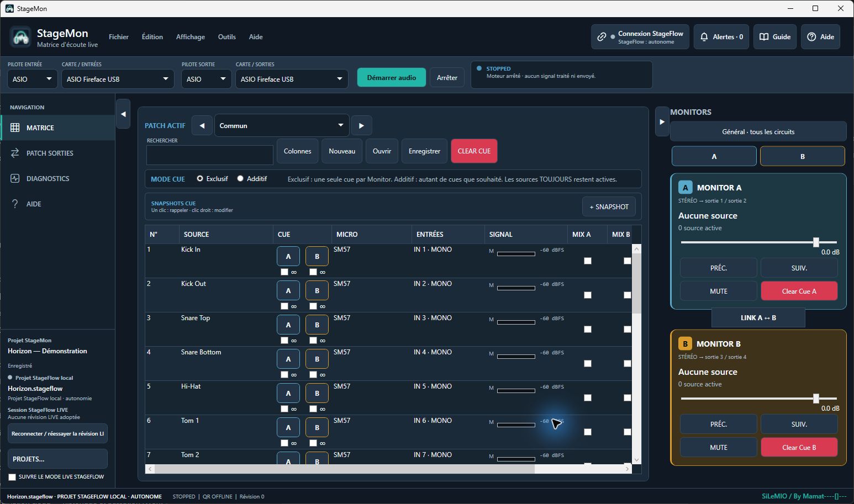Select the Matrice grid icon in navigation
The width and height of the screenshot is (854, 504).
coord(15,128)
